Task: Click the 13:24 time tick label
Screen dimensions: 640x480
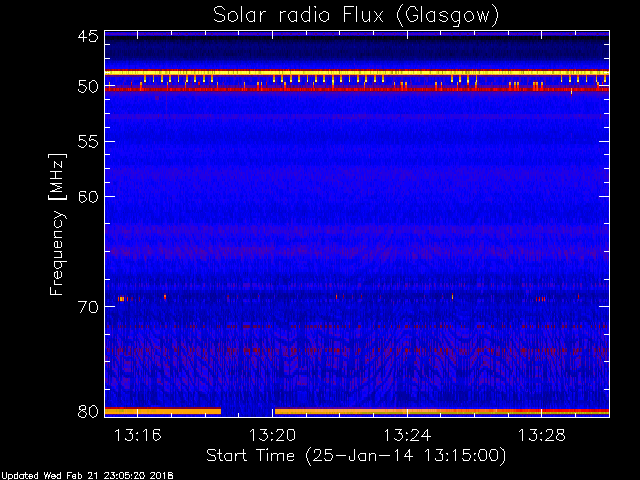Action: [x=407, y=435]
